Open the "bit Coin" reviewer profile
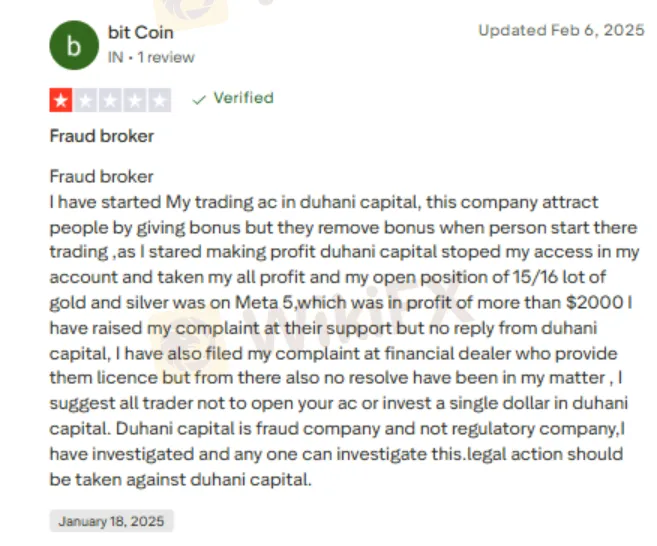Image resolution: width=657 pixels, height=546 pixels. pos(140,33)
